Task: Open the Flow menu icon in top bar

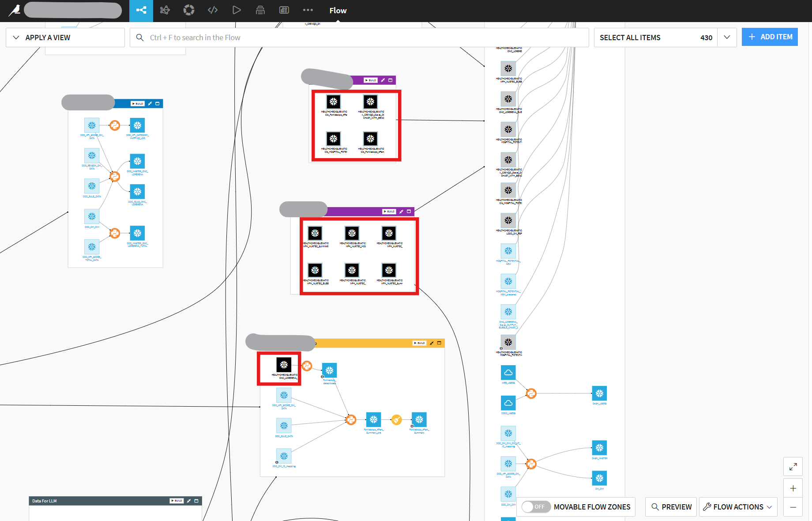Action: pyautogui.click(x=141, y=10)
